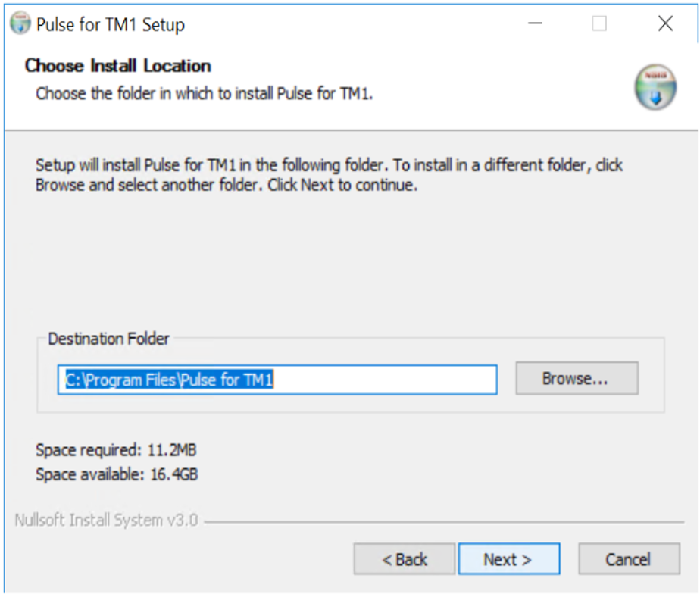The height and width of the screenshot is (594, 700).
Task: Cancel the Pulse for TM1 installation
Action: (628, 560)
